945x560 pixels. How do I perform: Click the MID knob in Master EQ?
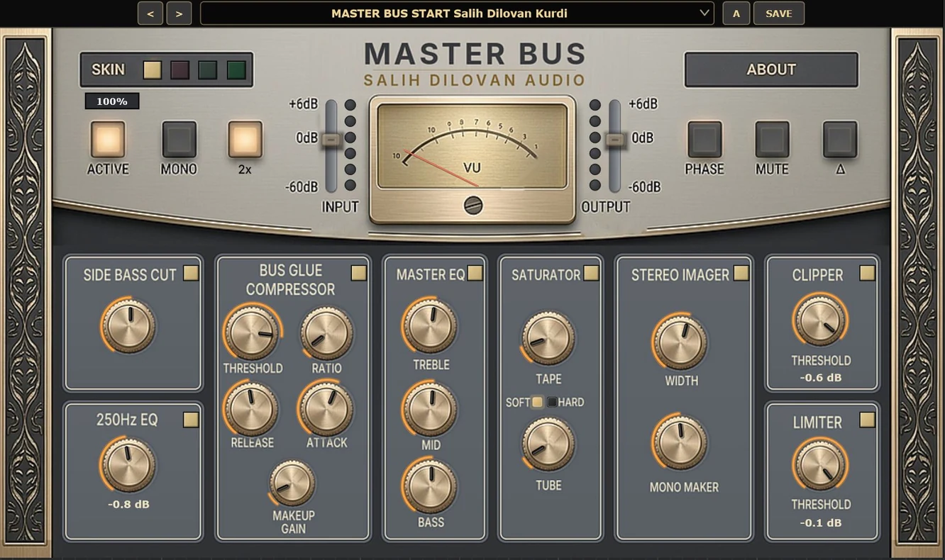click(430, 409)
